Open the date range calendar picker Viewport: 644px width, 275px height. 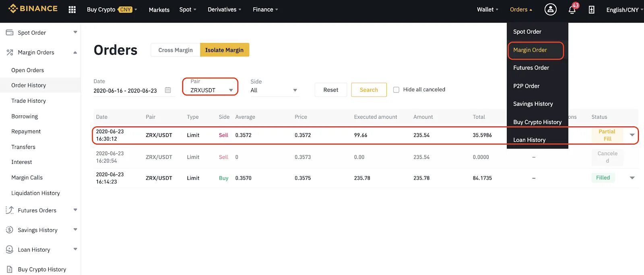click(x=168, y=90)
